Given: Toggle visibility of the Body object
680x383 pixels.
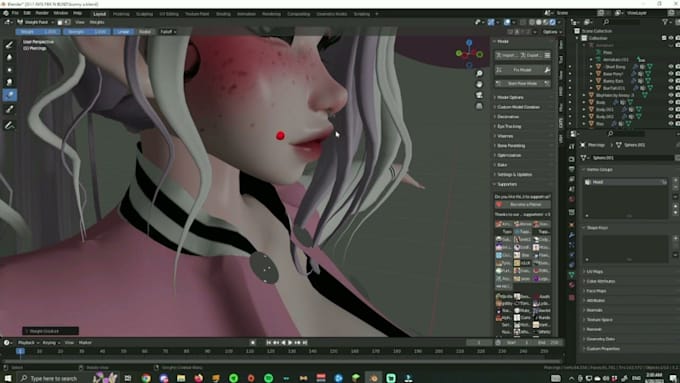Looking at the screenshot, I should [671, 102].
